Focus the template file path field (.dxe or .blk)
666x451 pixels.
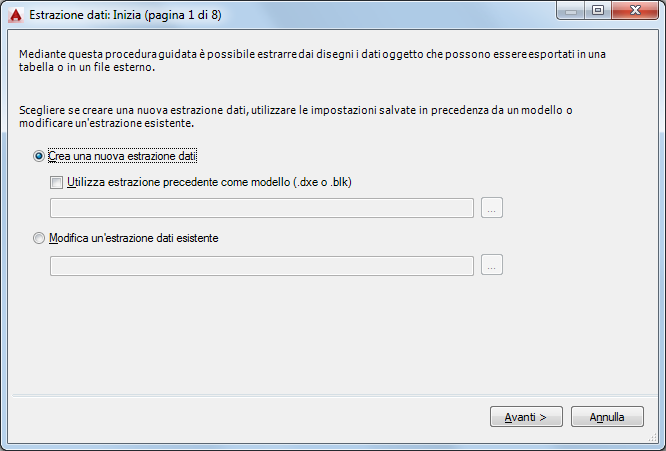tap(262, 208)
